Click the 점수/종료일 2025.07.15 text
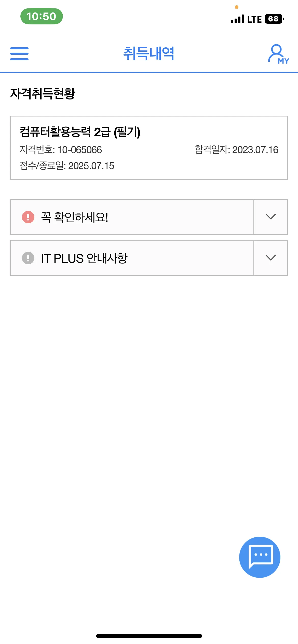This screenshot has width=298, height=644. point(67,166)
